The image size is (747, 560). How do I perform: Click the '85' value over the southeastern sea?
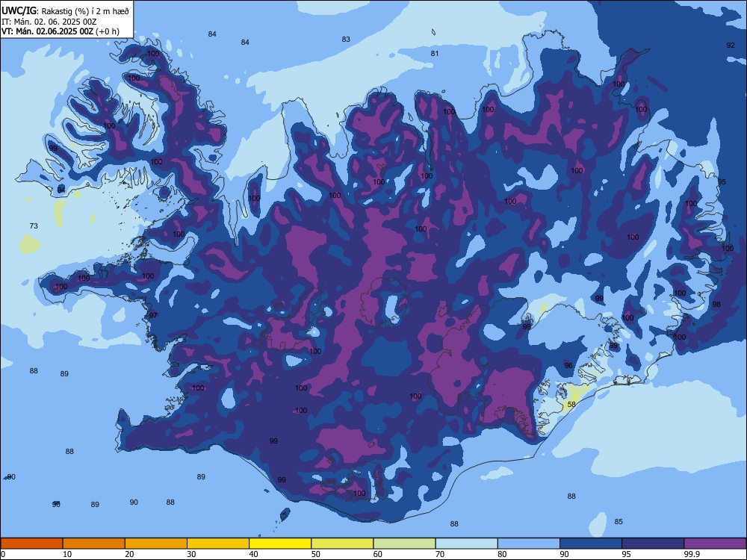(x=619, y=521)
